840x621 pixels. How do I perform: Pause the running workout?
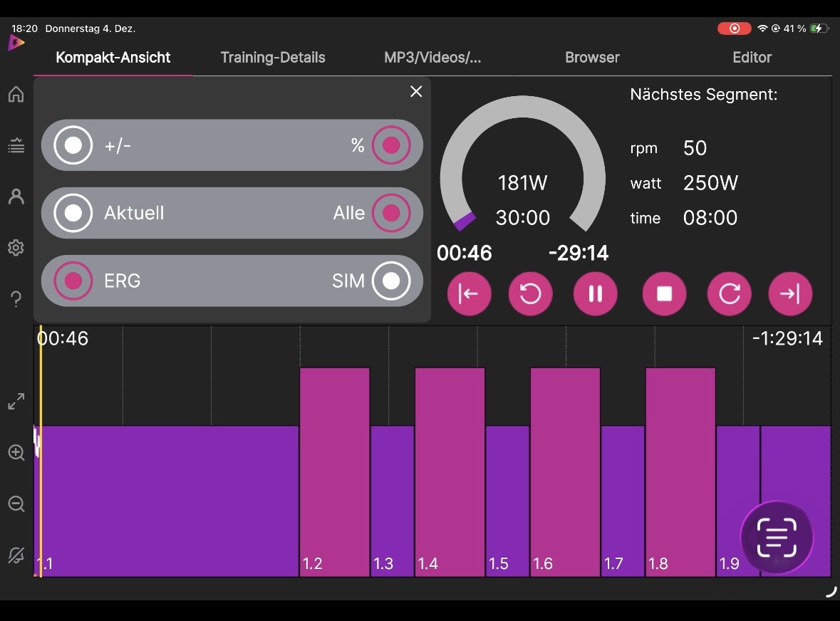596,293
